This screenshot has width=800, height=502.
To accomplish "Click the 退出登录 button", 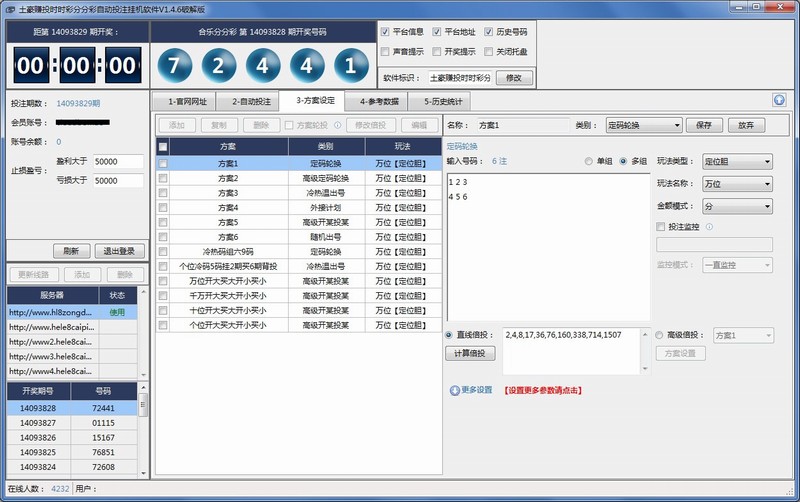I will point(118,251).
